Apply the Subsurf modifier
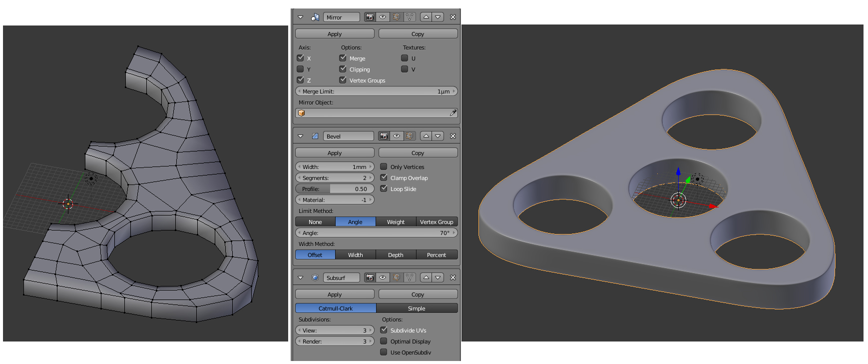The height and width of the screenshot is (364, 868). coord(335,294)
